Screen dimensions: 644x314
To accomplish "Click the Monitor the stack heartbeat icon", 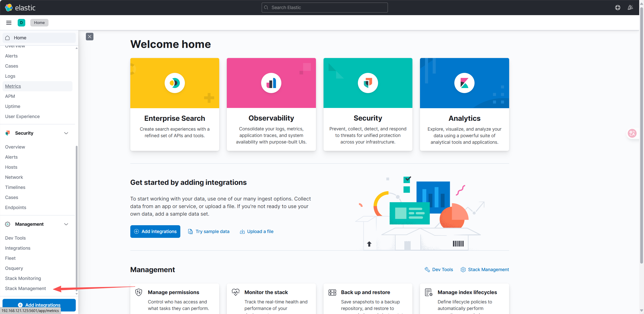I will 235,292.
